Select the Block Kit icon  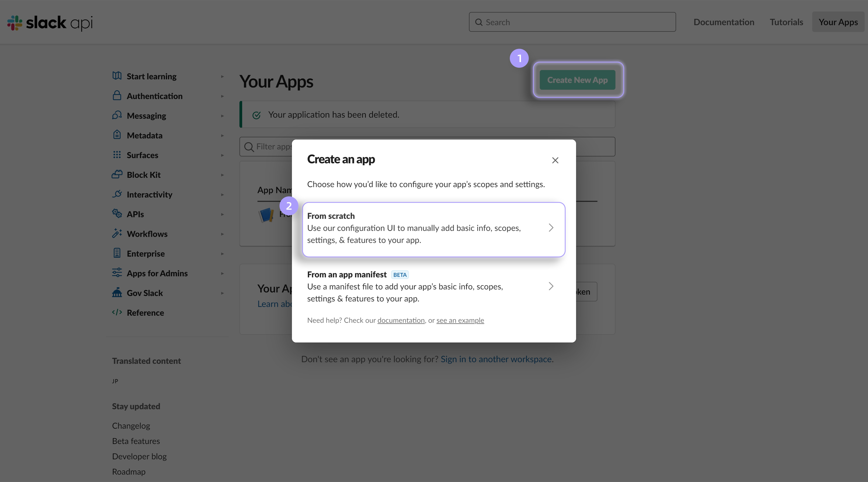117,174
